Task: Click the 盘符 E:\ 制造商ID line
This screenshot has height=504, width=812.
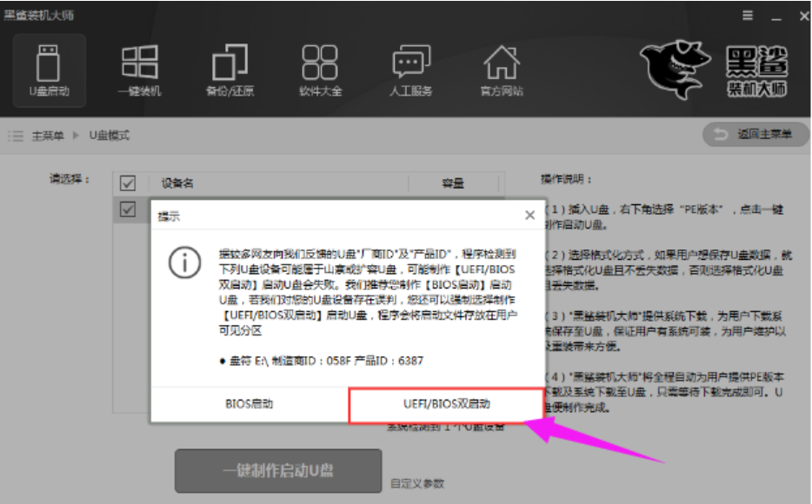Action: coord(322,361)
